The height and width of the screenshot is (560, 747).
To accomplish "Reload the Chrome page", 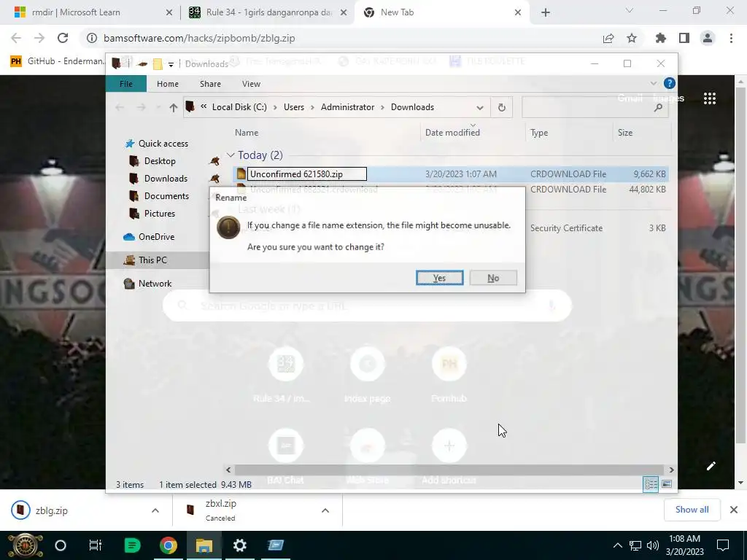I will pos(63,38).
